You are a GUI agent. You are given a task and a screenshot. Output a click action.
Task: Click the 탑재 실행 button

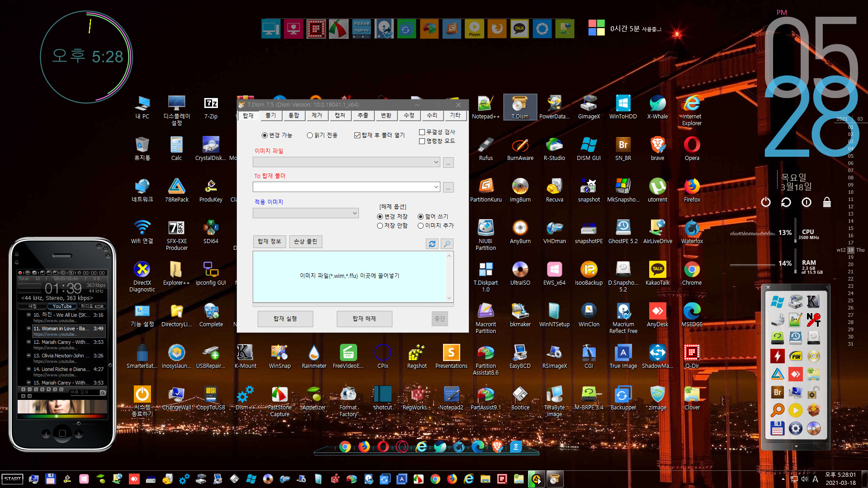coord(285,319)
